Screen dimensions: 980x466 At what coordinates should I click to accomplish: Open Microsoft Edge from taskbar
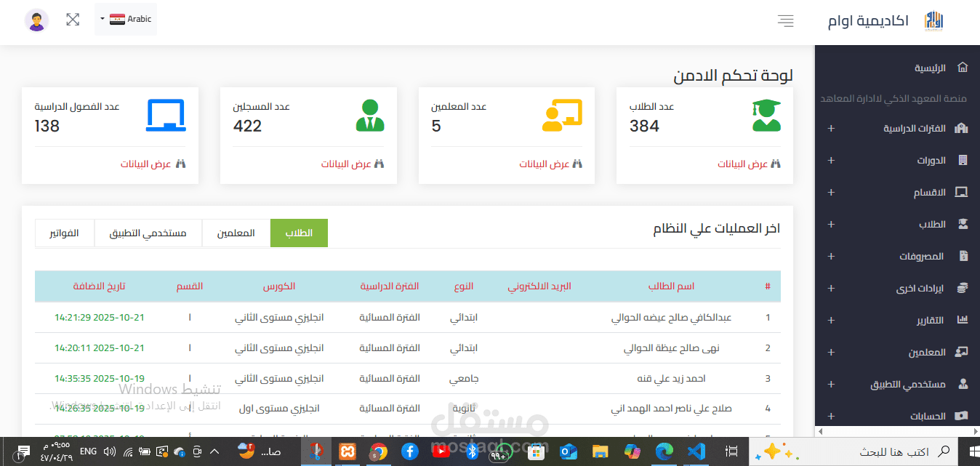tap(664, 452)
